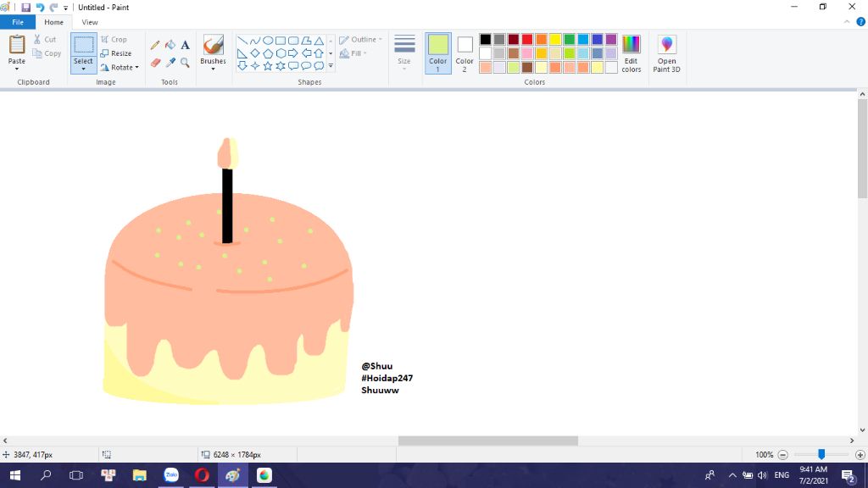
Task: Select the Color picker eyedropper tool
Action: (170, 63)
